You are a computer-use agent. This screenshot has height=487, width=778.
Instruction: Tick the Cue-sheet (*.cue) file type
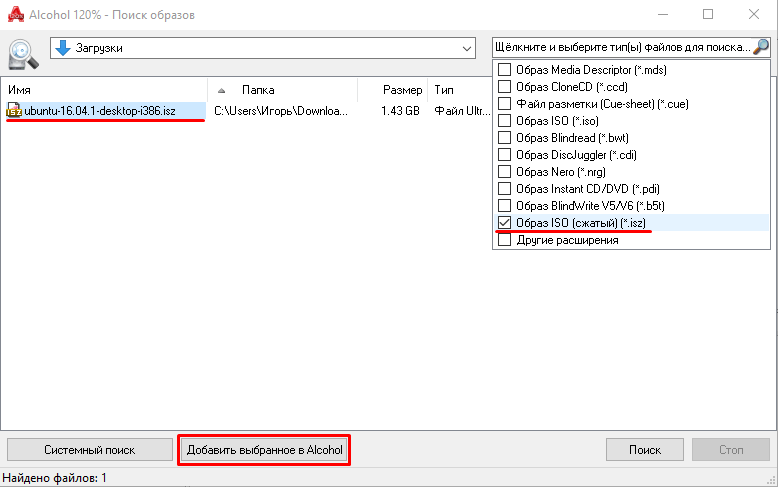pyautogui.click(x=504, y=104)
